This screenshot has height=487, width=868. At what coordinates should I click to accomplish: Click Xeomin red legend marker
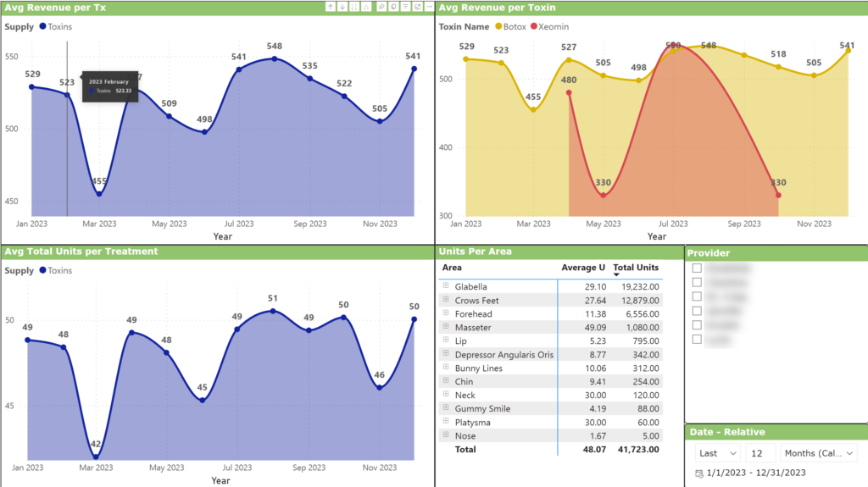(534, 27)
